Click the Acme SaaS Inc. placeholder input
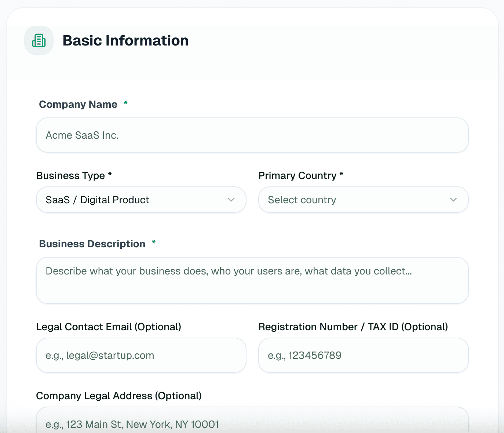Image resolution: width=504 pixels, height=433 pixels. click(252, 135)
